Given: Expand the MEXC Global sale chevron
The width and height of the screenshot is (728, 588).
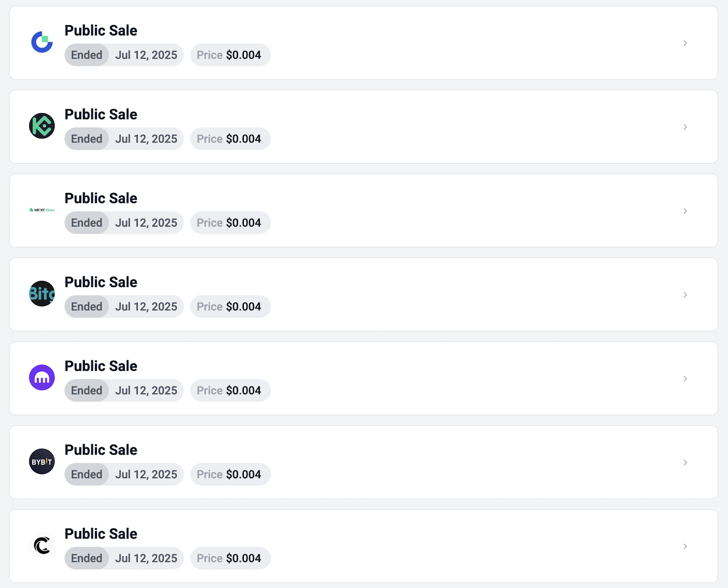Looking at the screenshot, I should pos(685,211).
